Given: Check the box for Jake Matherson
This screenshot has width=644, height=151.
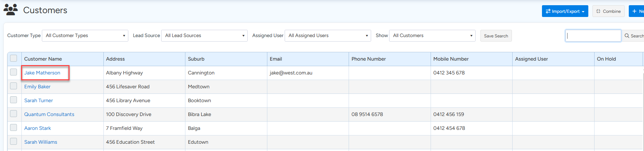Looking at the screenshot, I should (13, 72).
